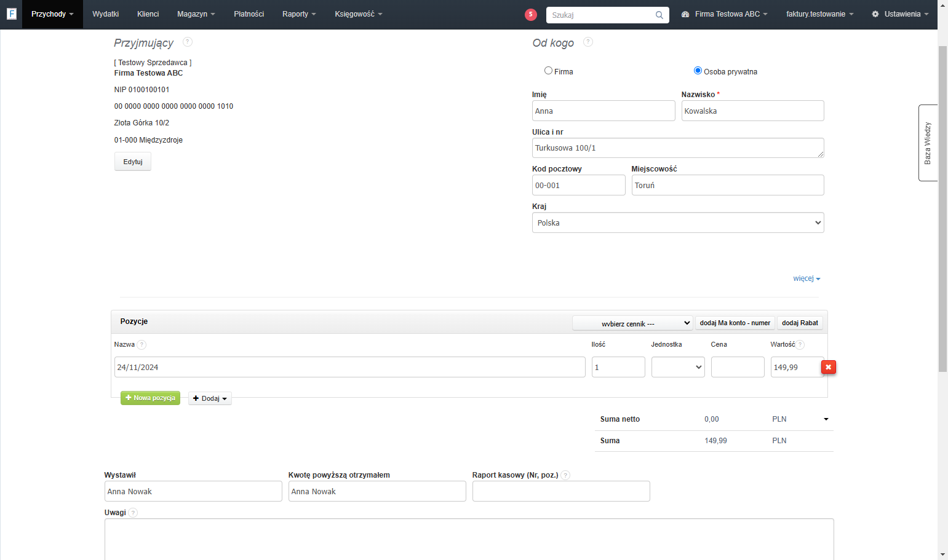Click help icon next to Raport kasowy
948x560 pixels.
(565, 475)
